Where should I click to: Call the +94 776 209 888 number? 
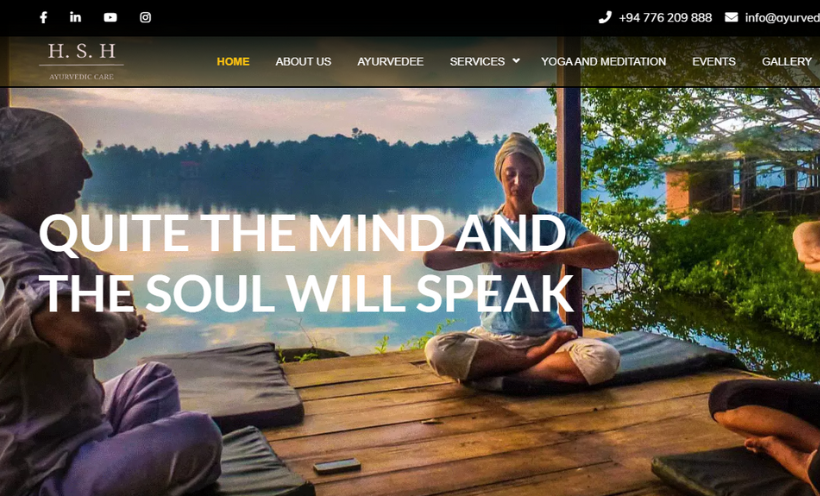point(665,18)
